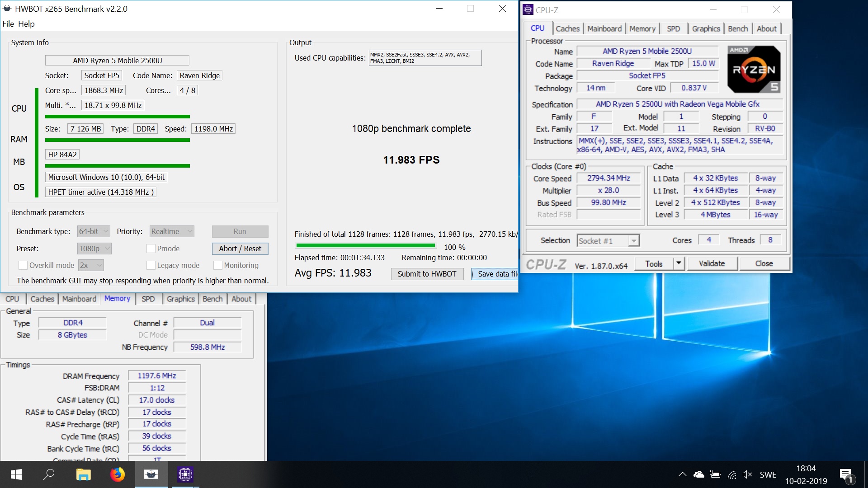Click Submit to HWBOT button
The height and width of the screenshot is (488, 868).
427,274
